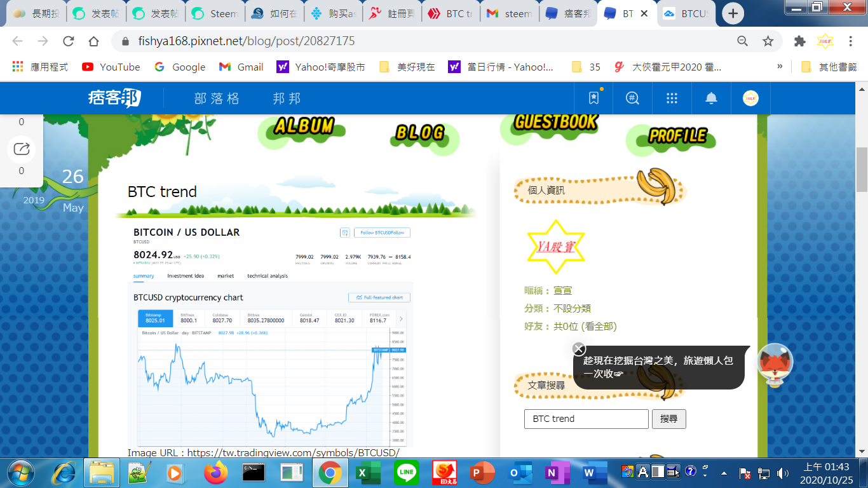Open the ALBUM navigation button

coord(303,128)
